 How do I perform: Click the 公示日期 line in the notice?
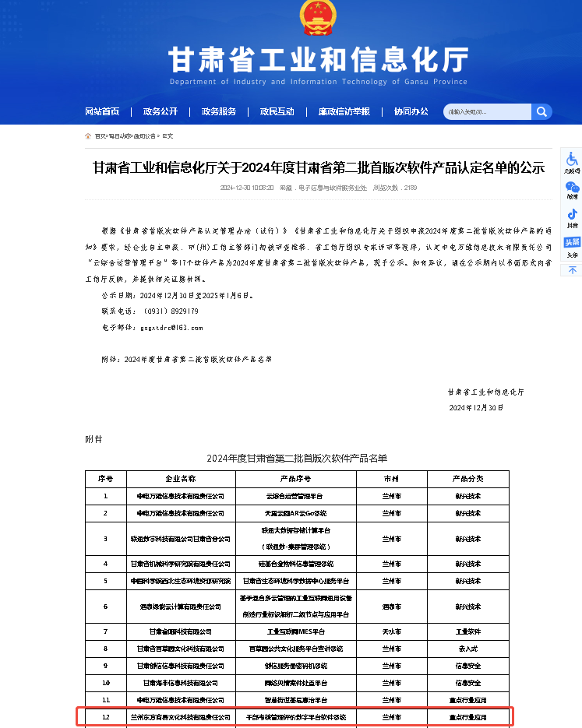point(178,295)
